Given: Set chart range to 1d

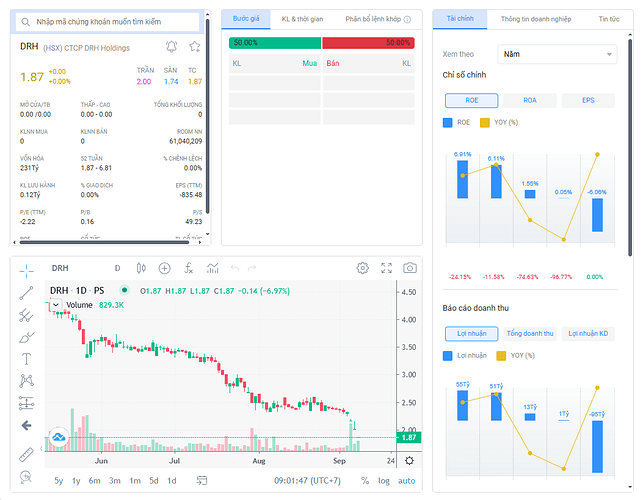Looking at the screenshot, I should pyautogui.click(x=172, y=480).
